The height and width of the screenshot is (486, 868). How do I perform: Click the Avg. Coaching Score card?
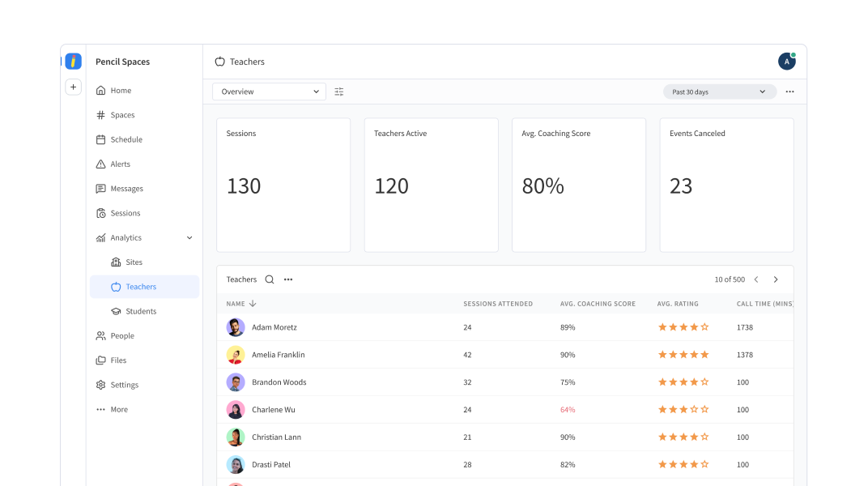(579, 185)
